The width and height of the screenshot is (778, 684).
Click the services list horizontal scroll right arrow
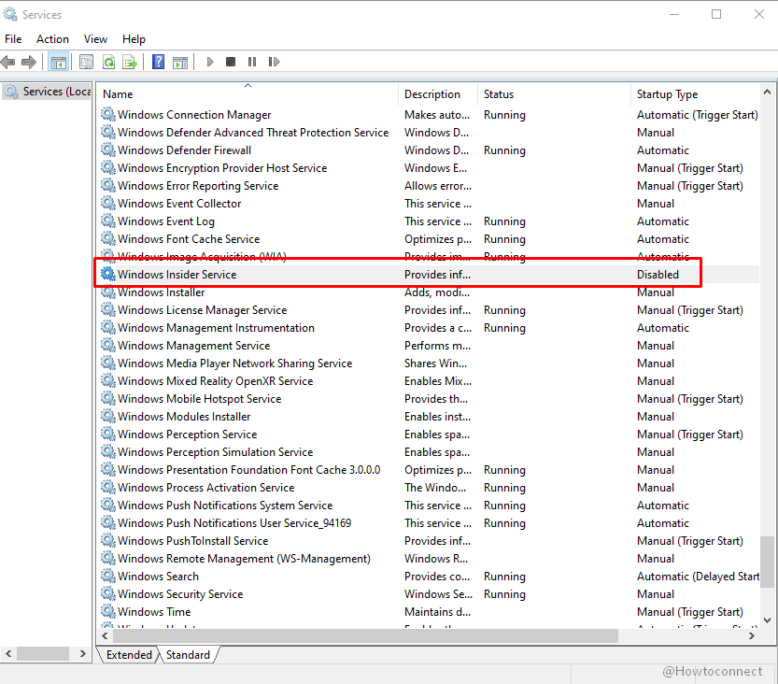tap(752, 636)
